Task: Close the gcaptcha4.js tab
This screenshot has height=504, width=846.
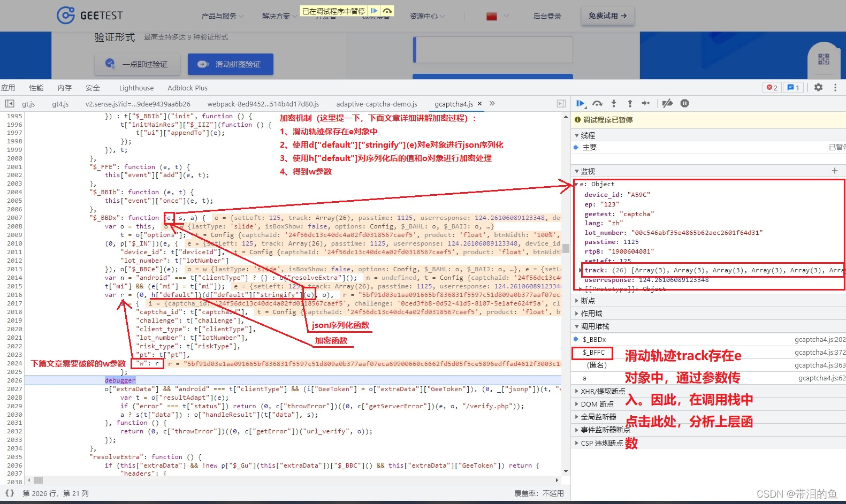Action: (x=479, y=104)
